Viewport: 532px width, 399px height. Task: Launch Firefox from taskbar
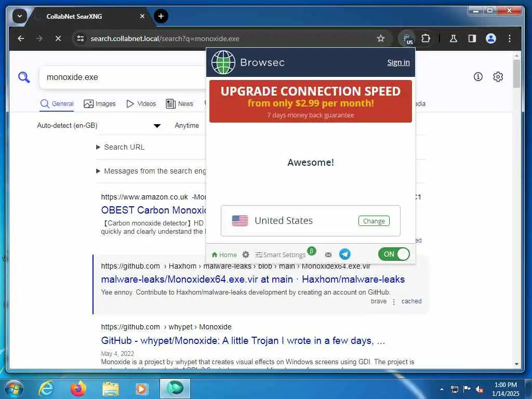click(78, 389)
